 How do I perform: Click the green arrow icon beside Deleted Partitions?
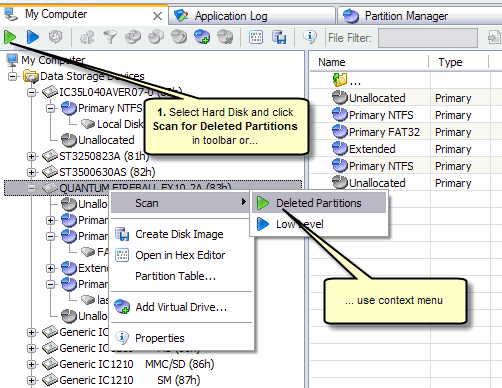pyautogui.click(x=263, y=203)
